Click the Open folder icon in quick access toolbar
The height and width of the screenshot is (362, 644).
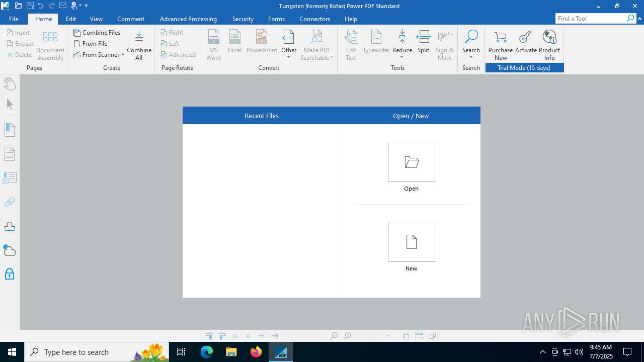(18, 6)
